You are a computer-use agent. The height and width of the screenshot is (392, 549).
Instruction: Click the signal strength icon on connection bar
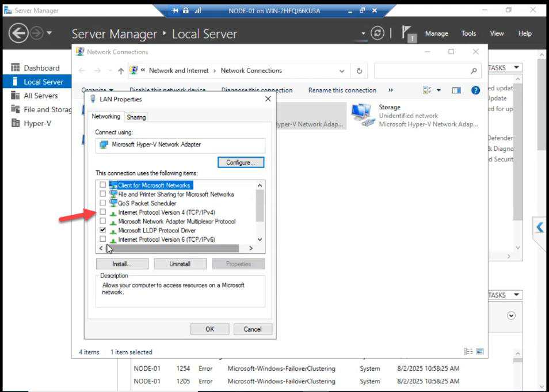[x=198, y=10]
